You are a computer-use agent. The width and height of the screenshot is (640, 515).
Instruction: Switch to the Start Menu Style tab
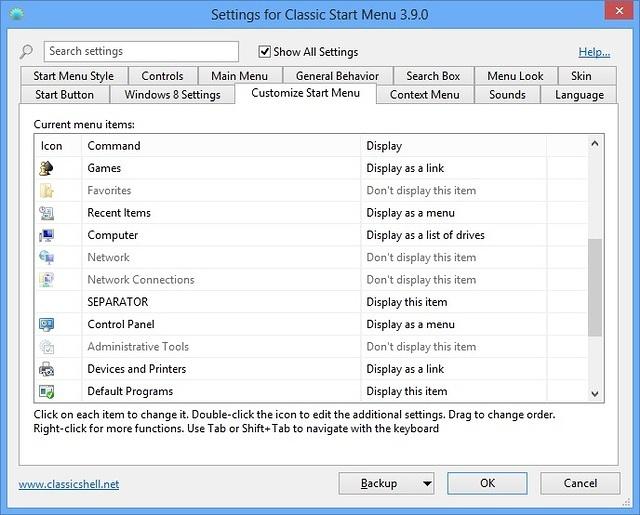pos(74,76)
